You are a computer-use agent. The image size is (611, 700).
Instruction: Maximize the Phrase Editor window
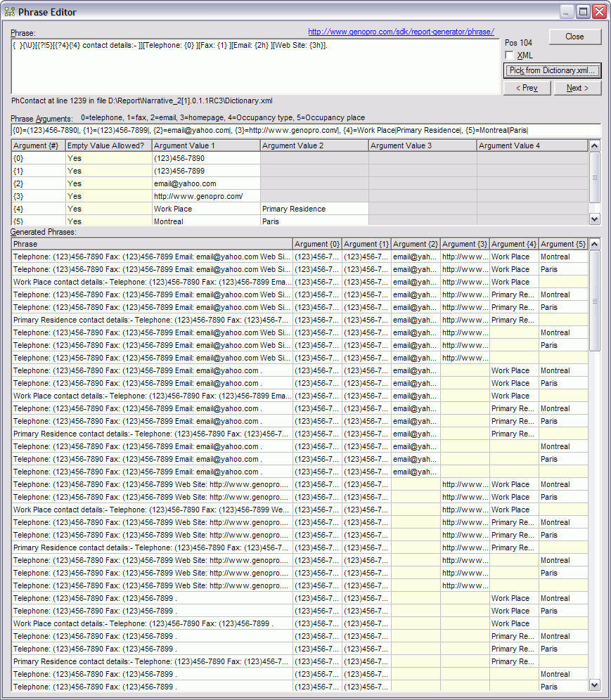click(x=583, y=12)
